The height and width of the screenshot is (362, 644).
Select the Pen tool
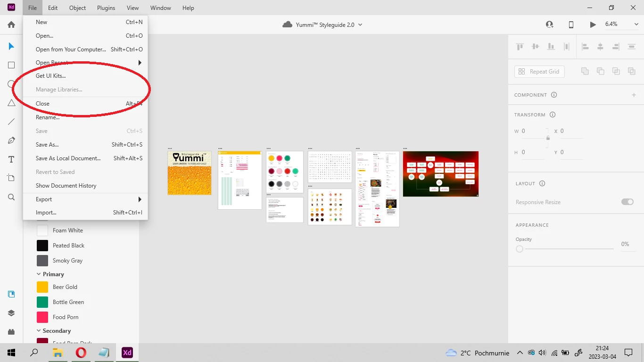coord(11,140)
